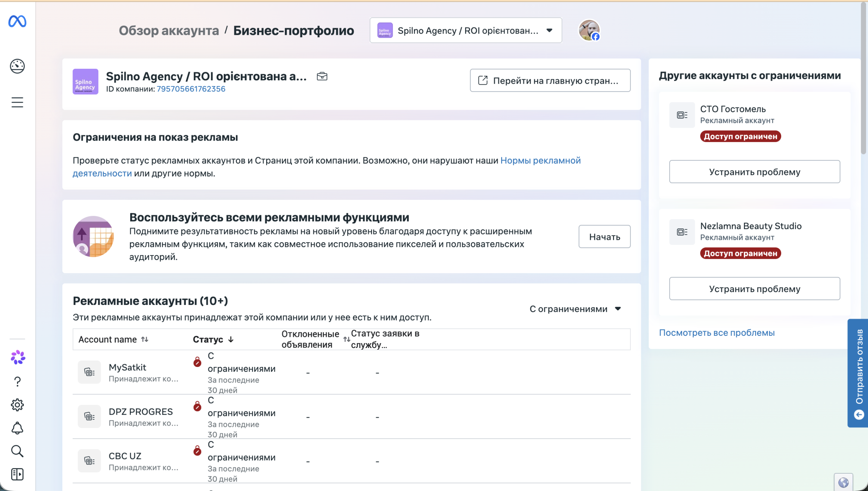The image size is (868, 491).
Task: Open the company ID 795705661762356 link
Action: (x=191, y=89)
